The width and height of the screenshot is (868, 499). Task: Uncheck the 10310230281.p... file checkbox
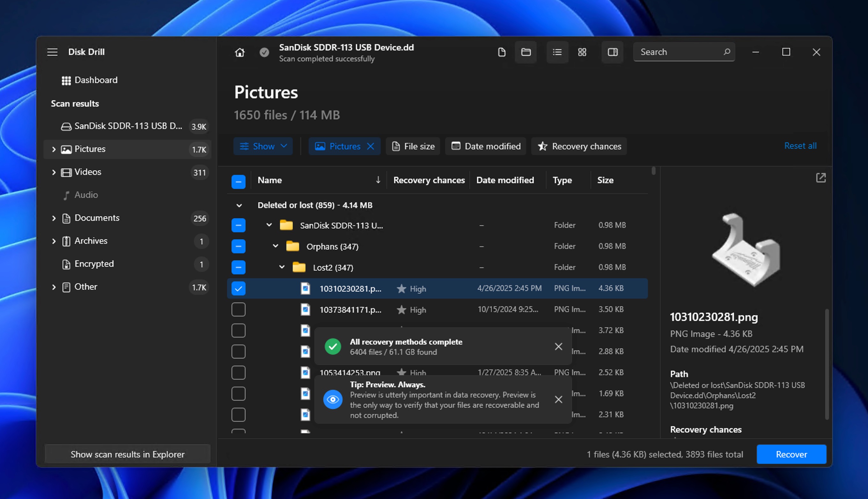239,288
